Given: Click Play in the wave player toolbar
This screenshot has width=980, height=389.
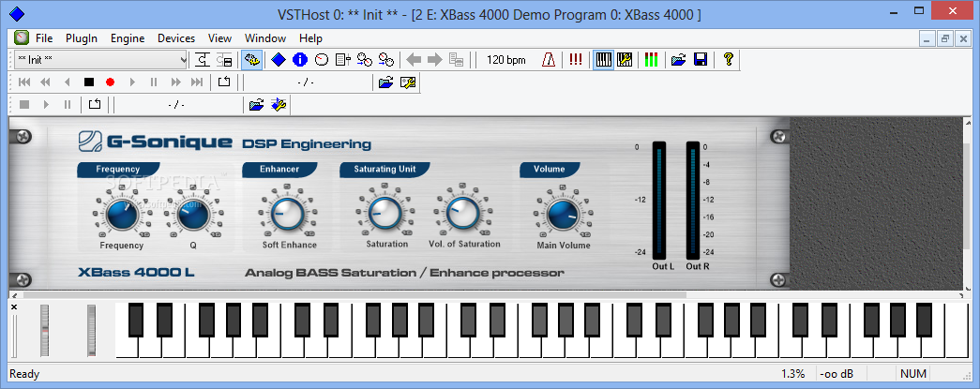Looking at the screenshot, I should 46,104.
